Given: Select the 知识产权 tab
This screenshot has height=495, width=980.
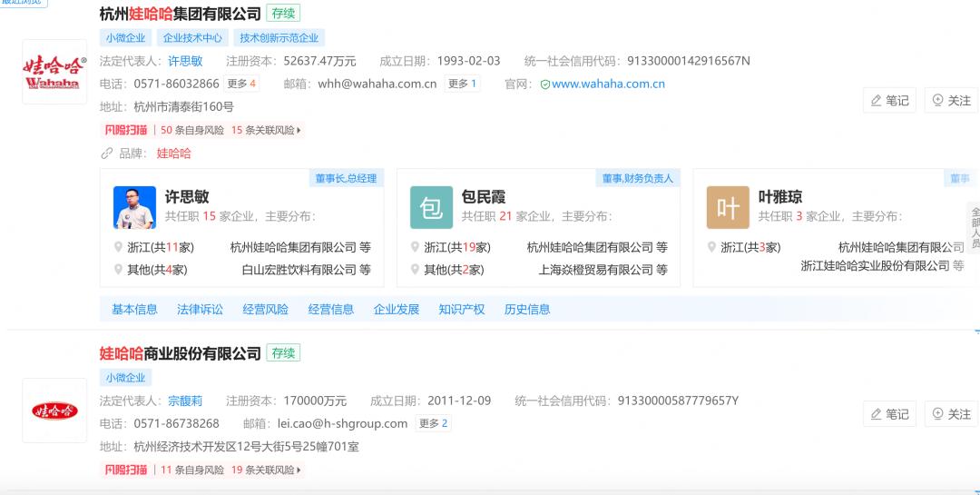Looking at the screenshot, I should coord(462,309).
